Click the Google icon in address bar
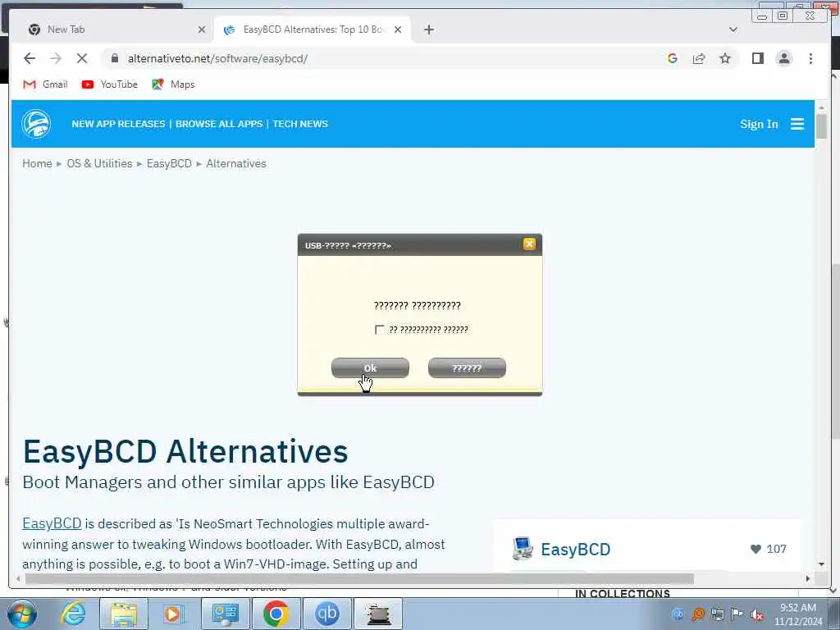Image resolution: width=840 pixels, height=630 pixels. click(x=673, y=58)
